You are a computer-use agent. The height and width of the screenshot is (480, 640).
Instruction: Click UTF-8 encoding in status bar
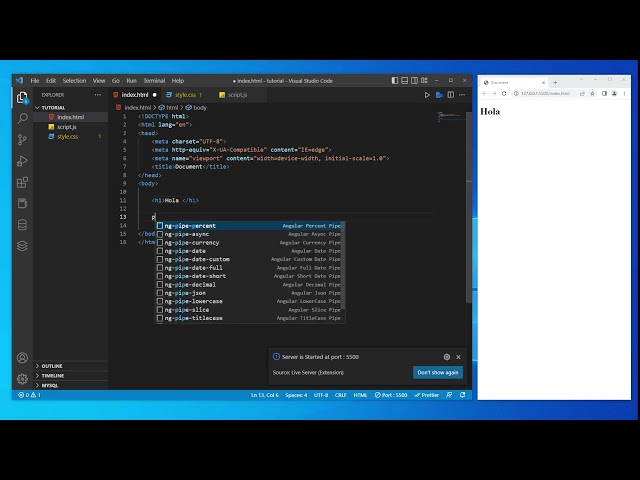(321, 395)
